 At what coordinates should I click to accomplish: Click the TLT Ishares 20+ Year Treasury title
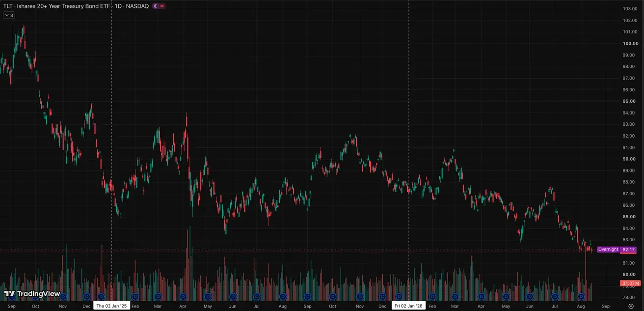click(57, 6)
